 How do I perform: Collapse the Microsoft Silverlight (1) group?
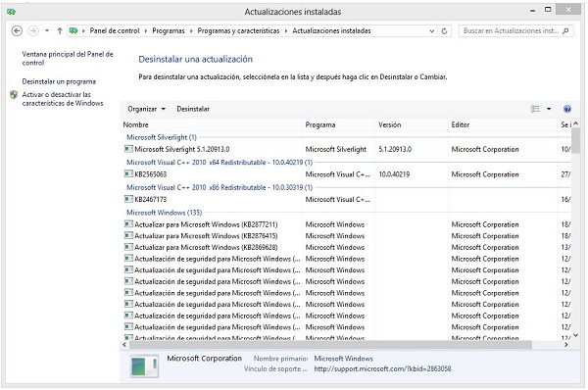coord(162,137)
